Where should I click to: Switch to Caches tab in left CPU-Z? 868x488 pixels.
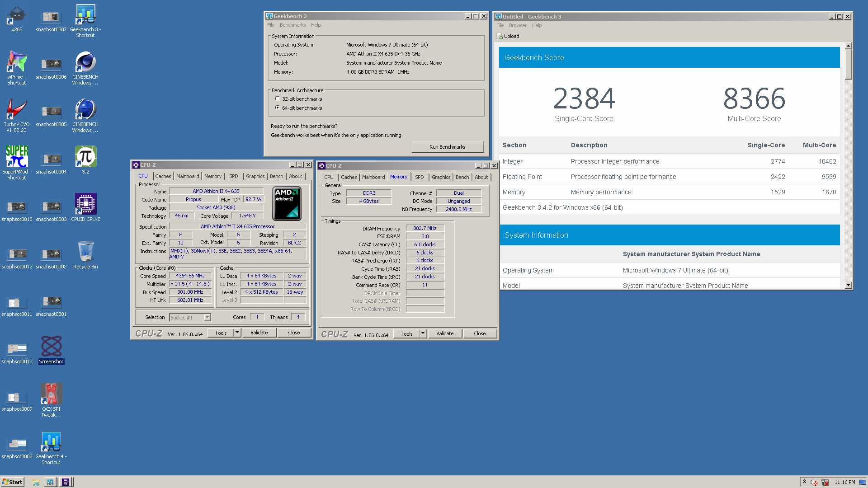(163, 176)
